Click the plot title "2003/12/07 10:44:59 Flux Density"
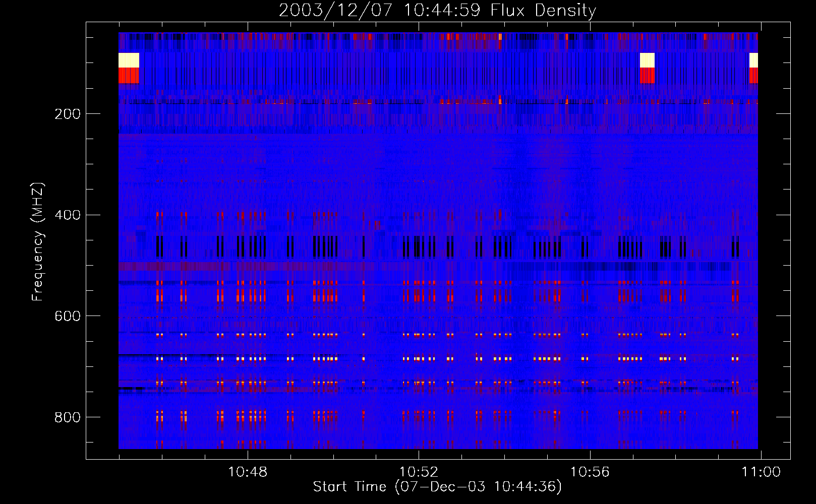Image resolution: width=816 pixels, height=504 pixels. 437,10
